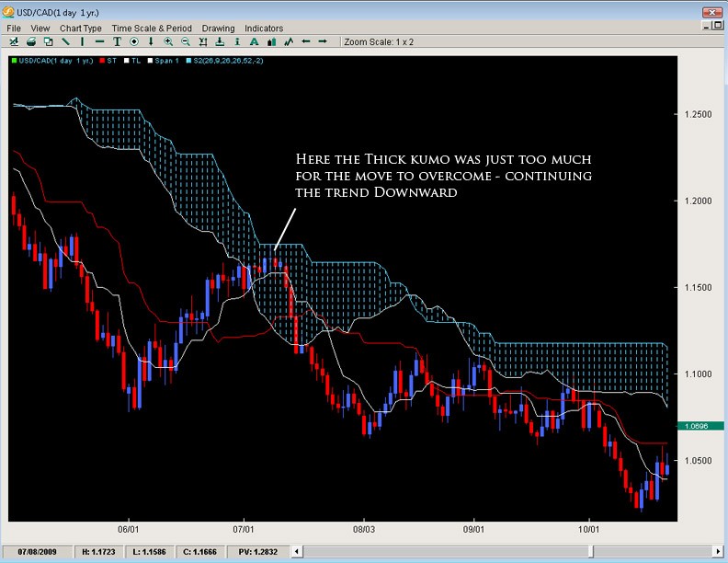
Task: Click the Zoom Scale: 1 x 2 label
Action: (x=379, y=41)
